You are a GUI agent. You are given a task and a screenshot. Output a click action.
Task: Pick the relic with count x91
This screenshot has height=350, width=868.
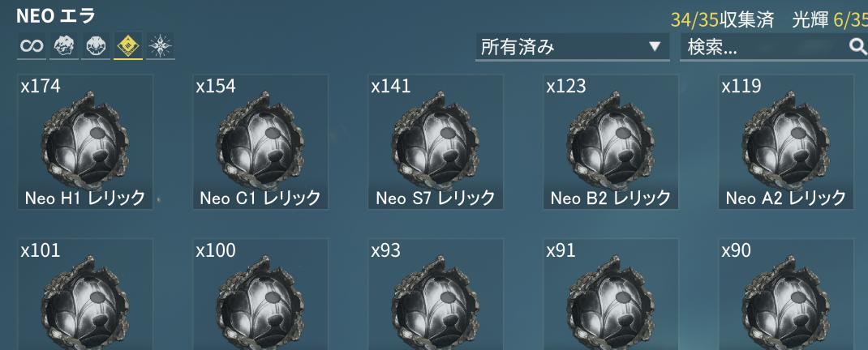click(x=611, y=294)
